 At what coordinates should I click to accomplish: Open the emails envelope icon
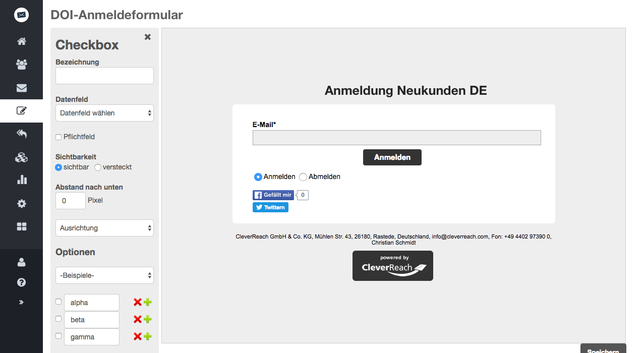pos(21,88)
